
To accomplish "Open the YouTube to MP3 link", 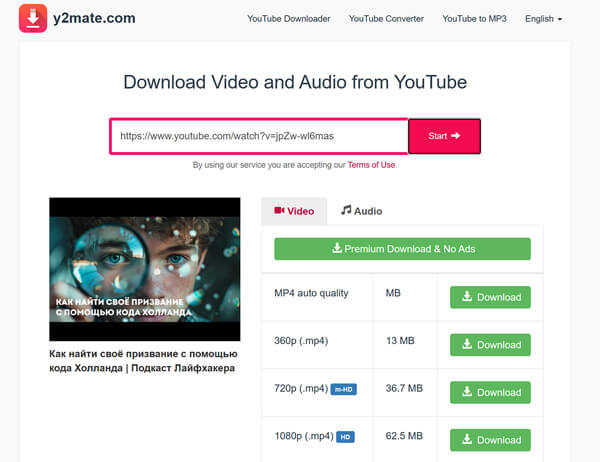I will (x=474, y=19).
